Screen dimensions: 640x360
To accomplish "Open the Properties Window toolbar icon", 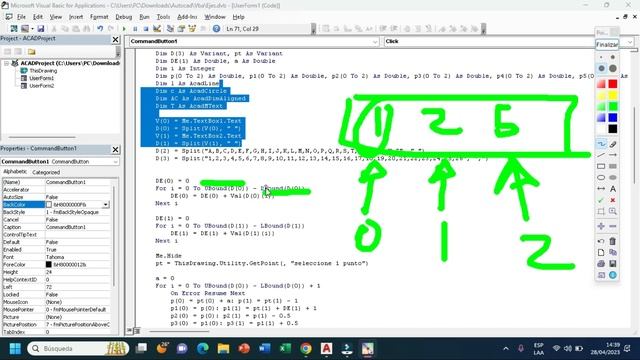I will pos(181,29).
